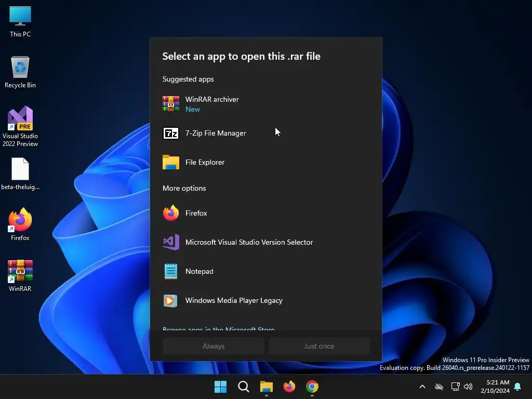Open notification bell in taskbar
This screenshot has width=532, height=399.
(x=517, y=387)
